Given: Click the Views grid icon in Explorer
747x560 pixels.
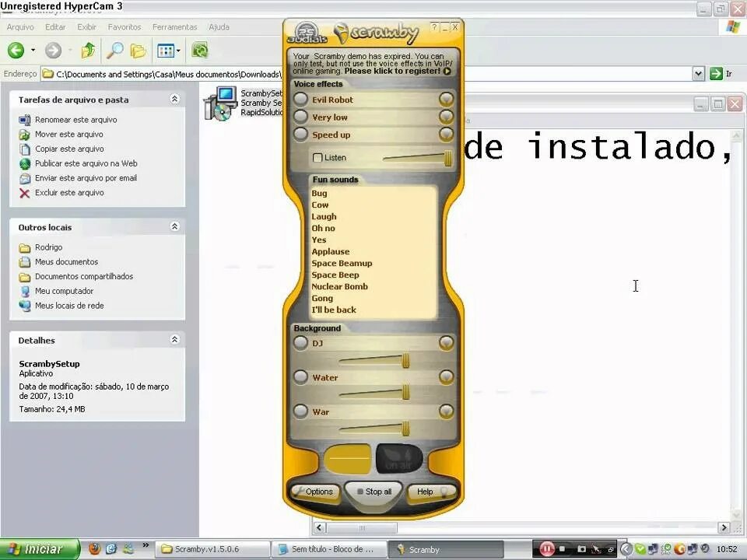Looking at the screenshot, I should (165, 50).
